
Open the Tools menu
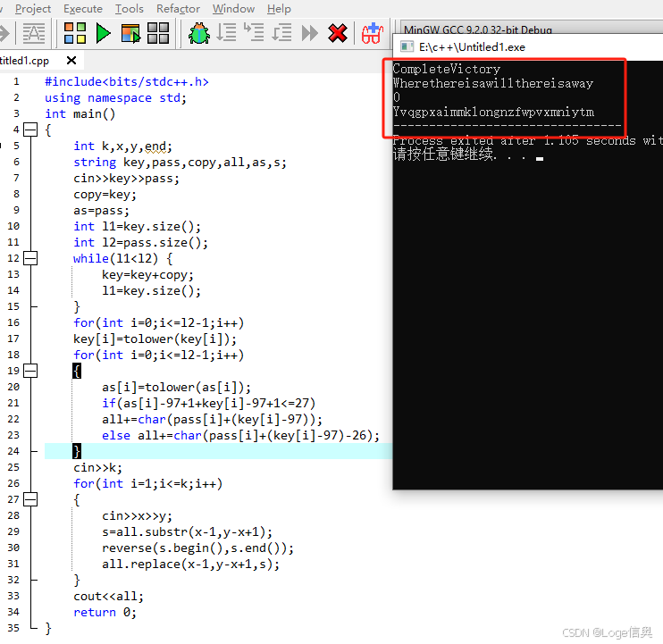tap(130, 8)
